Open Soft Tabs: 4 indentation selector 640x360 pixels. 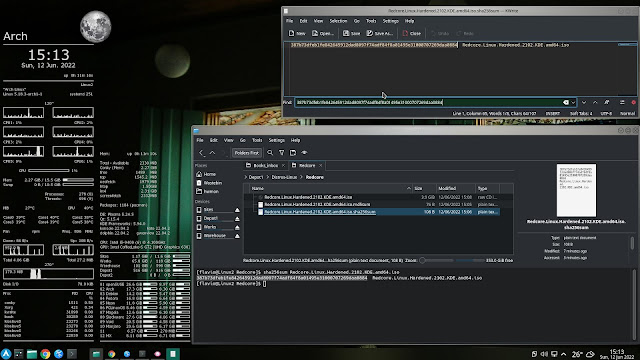coord(581,113)
